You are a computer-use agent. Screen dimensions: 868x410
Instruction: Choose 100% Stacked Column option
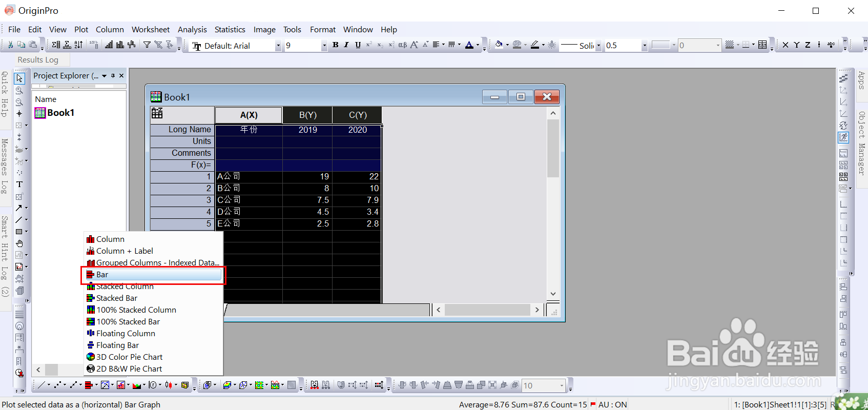pos(154,310)
